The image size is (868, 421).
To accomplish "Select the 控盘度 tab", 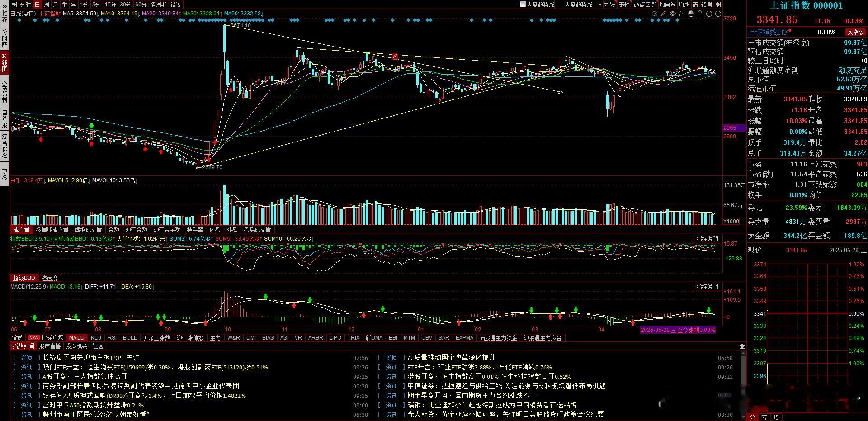I will [x=49, y=278].
